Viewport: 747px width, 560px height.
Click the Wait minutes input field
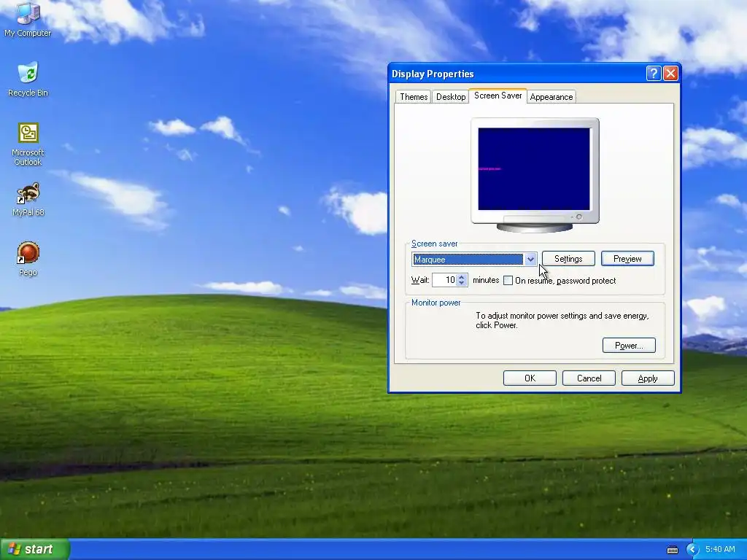pos(444,280)
